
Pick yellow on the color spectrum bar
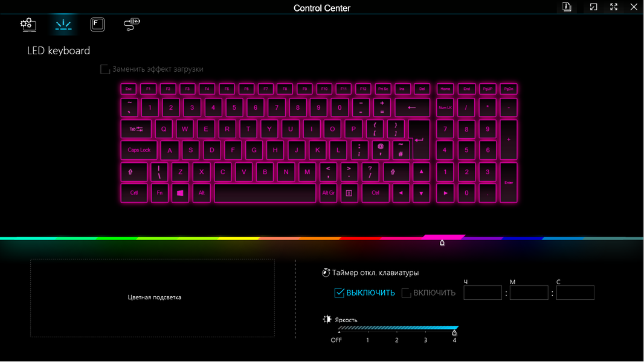click(239, 238)
